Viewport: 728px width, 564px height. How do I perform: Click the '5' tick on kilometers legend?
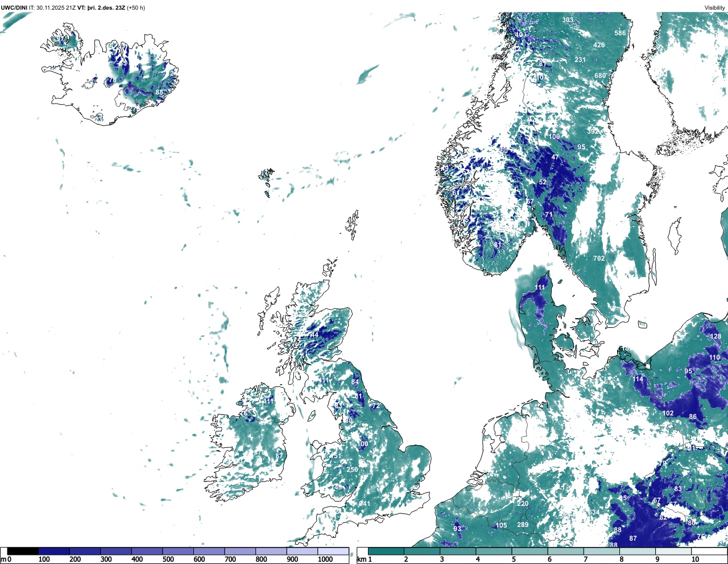point(514,559)
